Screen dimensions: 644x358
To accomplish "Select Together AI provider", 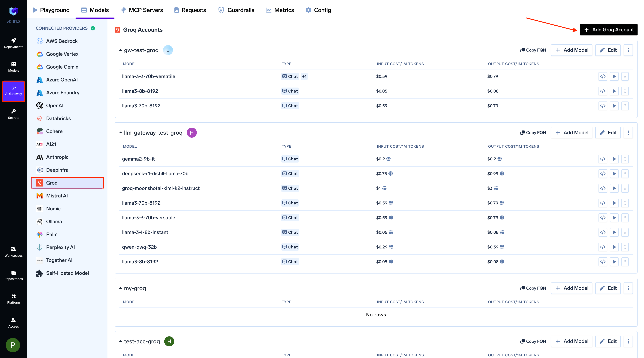I will click(x=67, y=260).
